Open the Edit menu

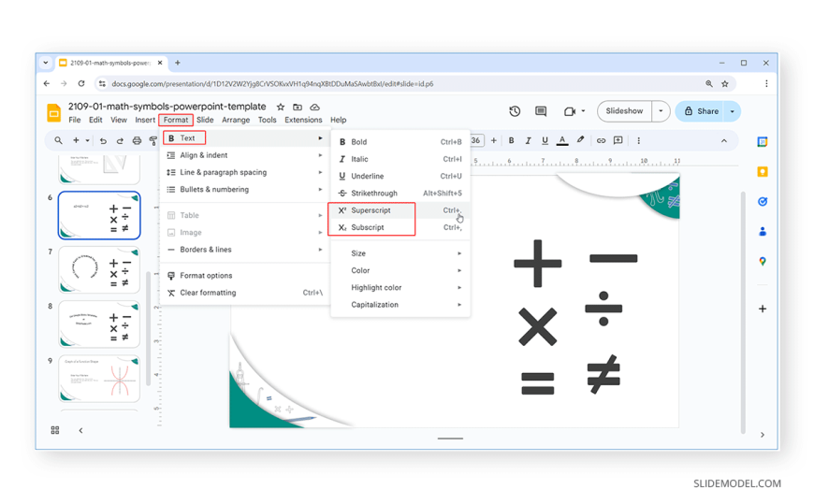[95, 120]
